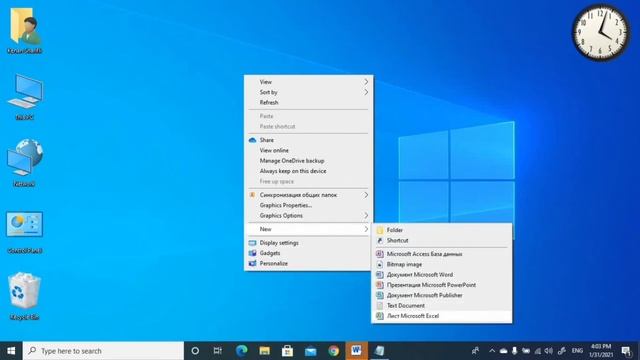Switch the ENG input language indicator
The height and width of the screenshot is (360, 640).
[x=577, y=351]
